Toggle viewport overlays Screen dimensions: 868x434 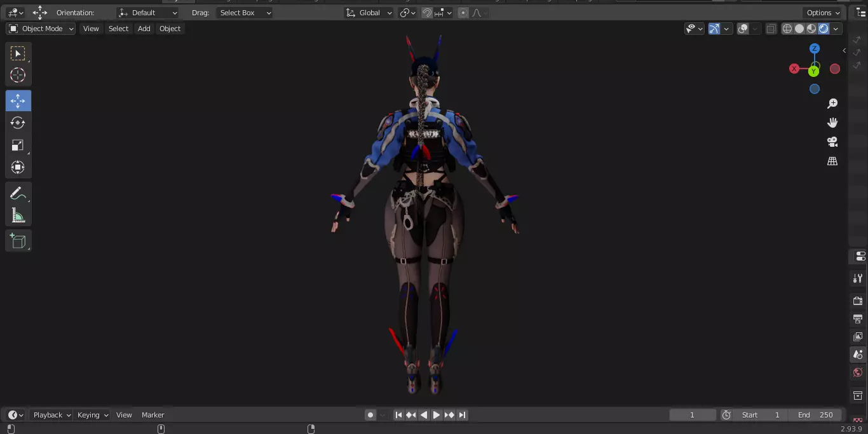(743, 29)
